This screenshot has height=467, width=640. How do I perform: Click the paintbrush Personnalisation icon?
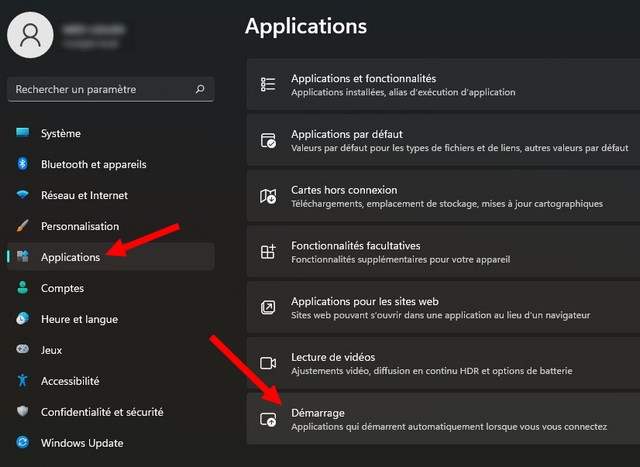[x=22, y=226]
